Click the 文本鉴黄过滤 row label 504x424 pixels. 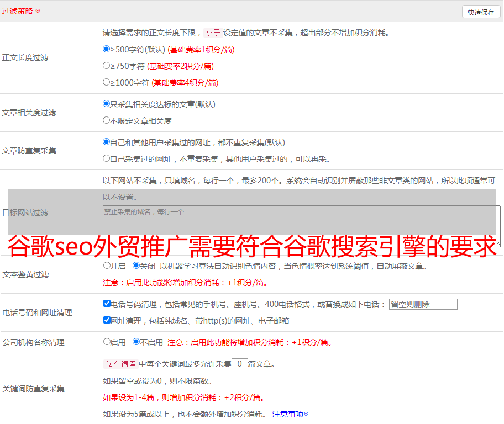(x=26, y=274)
